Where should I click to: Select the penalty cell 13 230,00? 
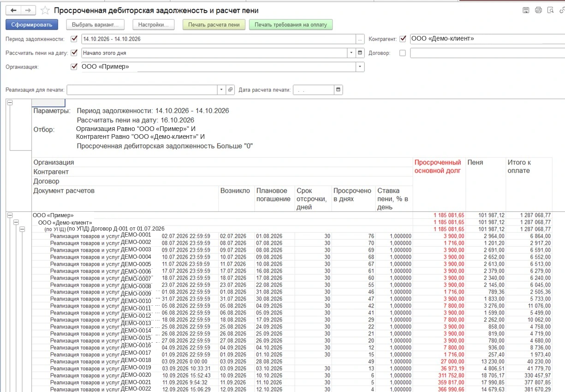pyautogui.click(x=486, y=362)
